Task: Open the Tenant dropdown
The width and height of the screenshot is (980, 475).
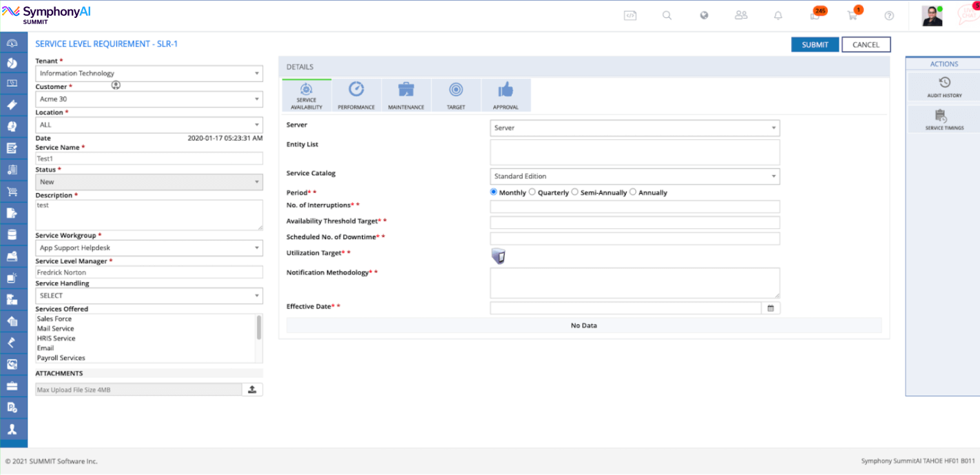Action: (149, 73)
